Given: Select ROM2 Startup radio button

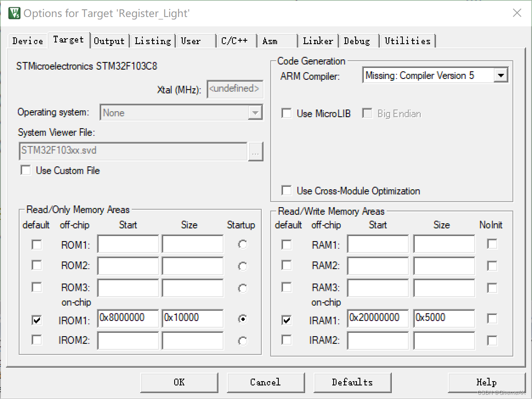Looking at the screenshot, I should pos(242,266).
